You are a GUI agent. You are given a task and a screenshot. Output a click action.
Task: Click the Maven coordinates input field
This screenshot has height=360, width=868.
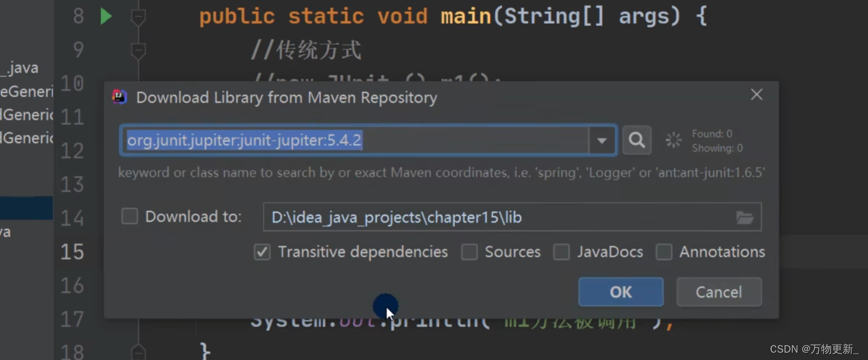click(339, 140)
